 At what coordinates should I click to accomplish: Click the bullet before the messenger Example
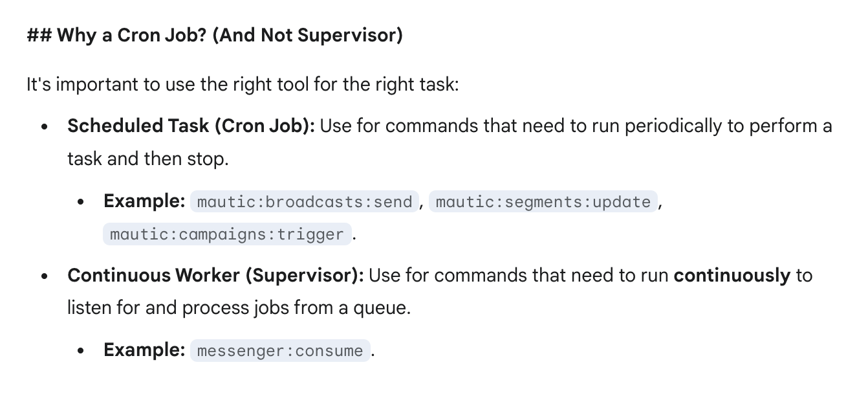[x=81, y=351]
